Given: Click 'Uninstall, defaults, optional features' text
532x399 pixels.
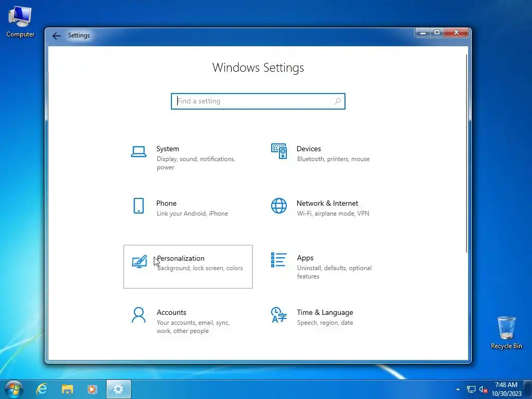Looking at the screenshot, I should [x=334, y=272].
